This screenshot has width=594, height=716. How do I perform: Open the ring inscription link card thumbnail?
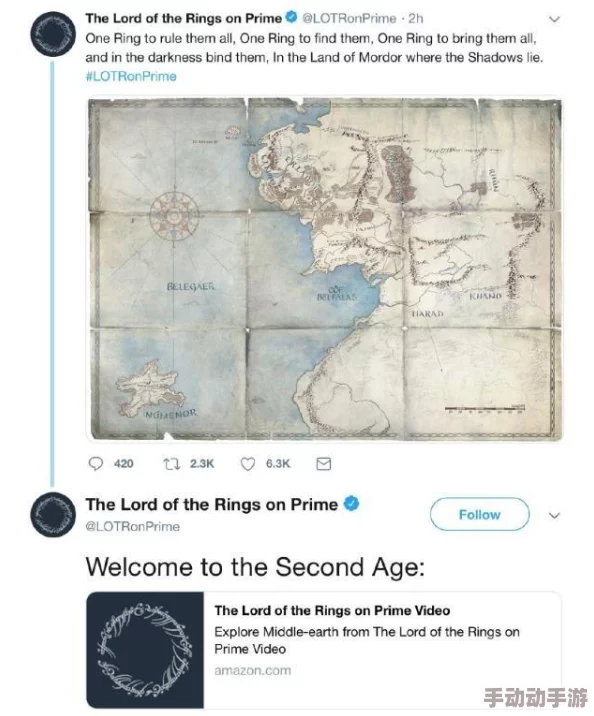point(145,650)
